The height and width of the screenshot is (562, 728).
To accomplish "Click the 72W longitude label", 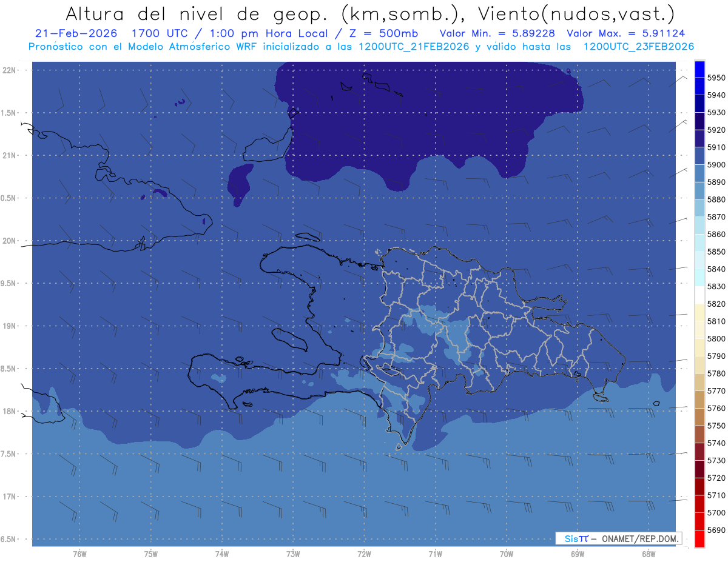I will [x=364, y=554].
